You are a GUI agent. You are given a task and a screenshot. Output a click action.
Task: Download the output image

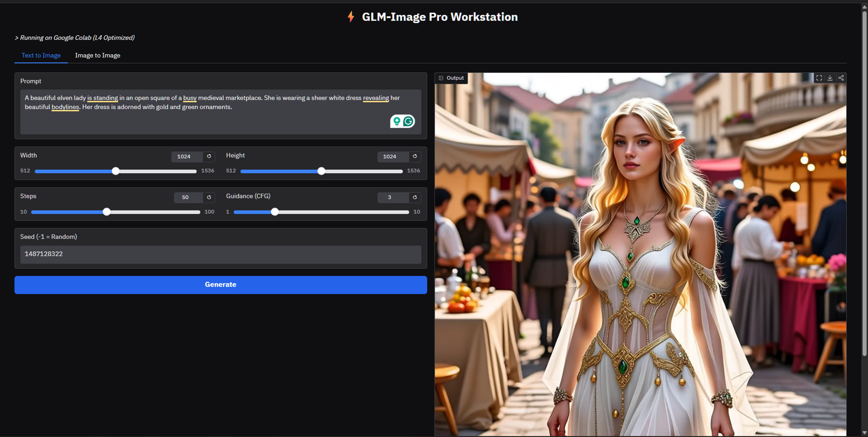coord(830,78)
